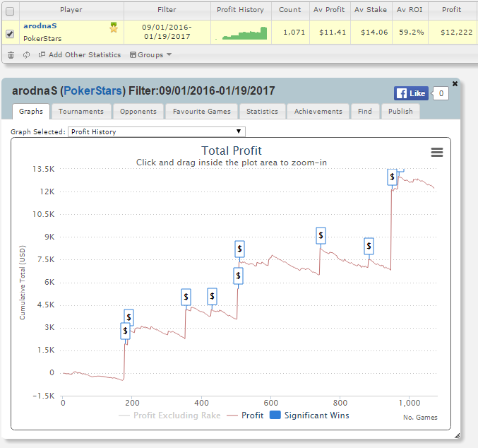Toggle the Profit legend series
The width and height of the screenshot is (478, 448).
point(245,415)
